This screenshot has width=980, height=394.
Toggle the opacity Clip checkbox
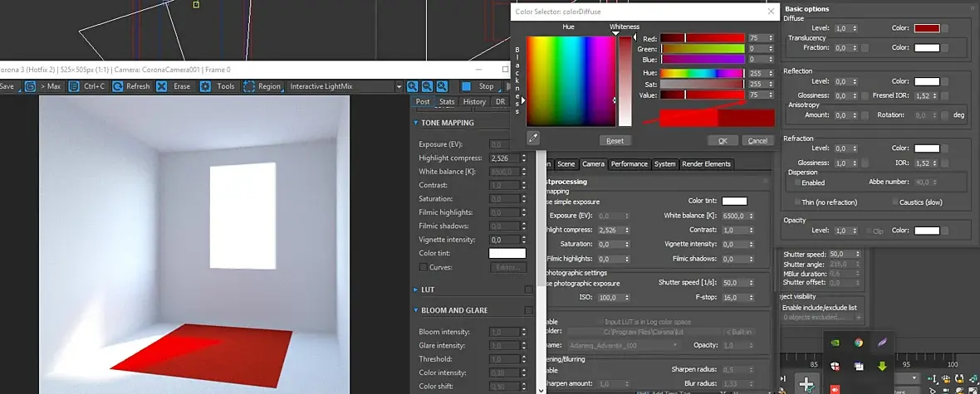pos(869,231)
